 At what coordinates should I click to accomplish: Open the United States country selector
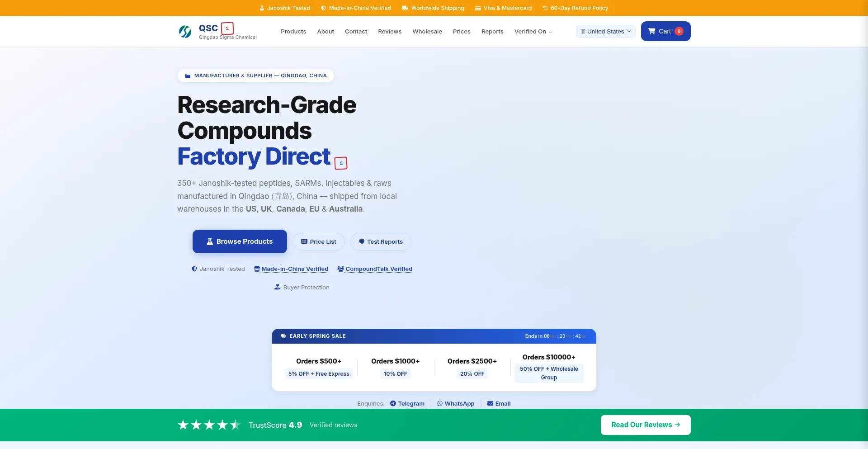point(606,31)
